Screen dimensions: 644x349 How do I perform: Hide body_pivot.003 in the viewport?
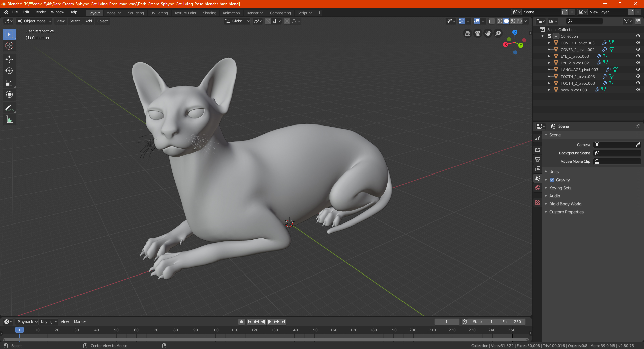[638, 90]
